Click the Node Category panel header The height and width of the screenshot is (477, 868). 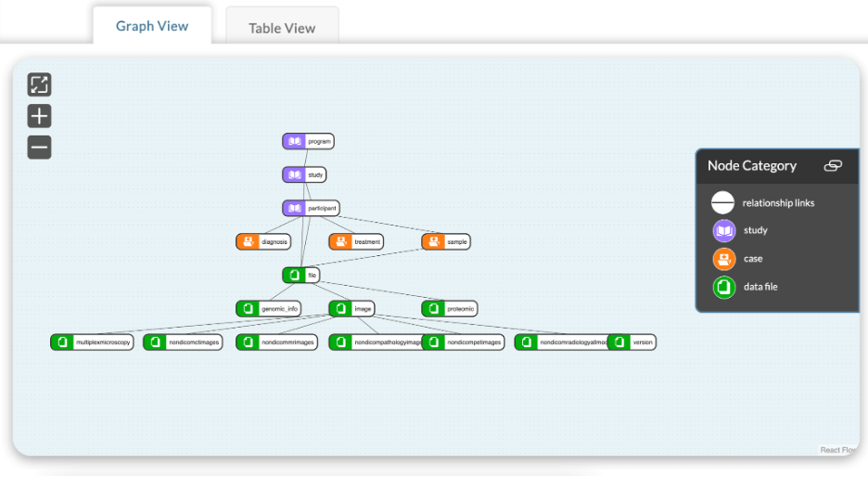tap(751, 166)
